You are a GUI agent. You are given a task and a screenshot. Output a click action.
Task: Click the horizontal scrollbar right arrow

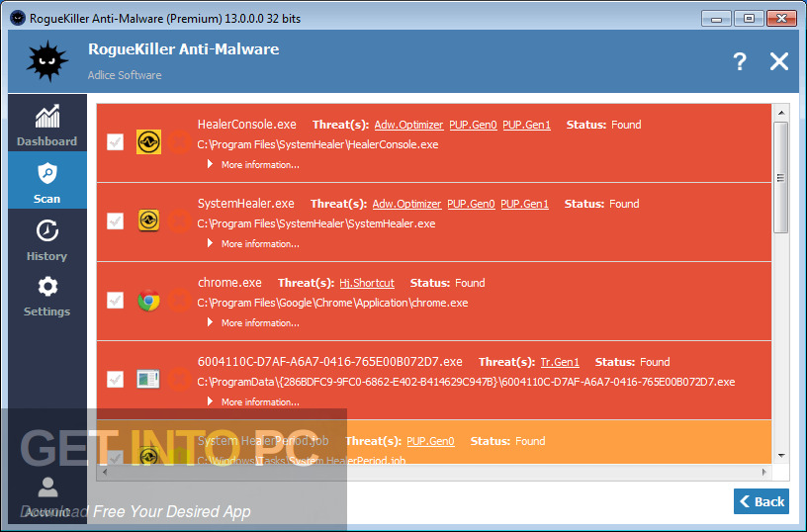pos(763,472)
